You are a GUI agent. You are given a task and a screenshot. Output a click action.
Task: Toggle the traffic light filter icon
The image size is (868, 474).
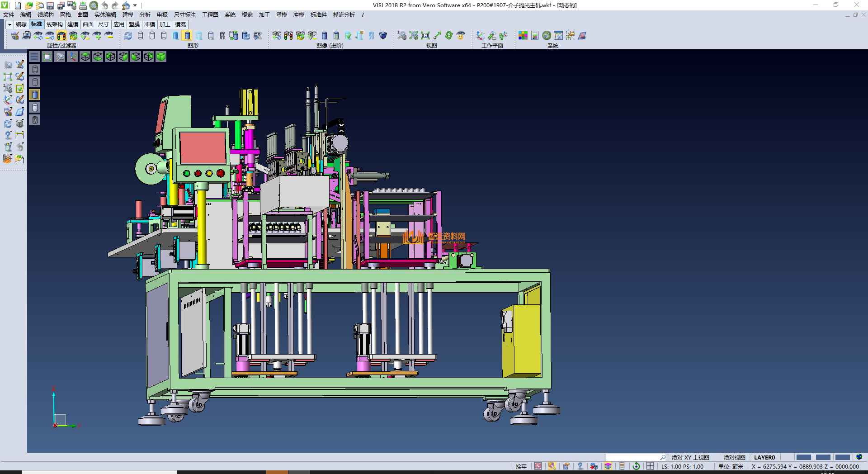(x=61, y=36)
